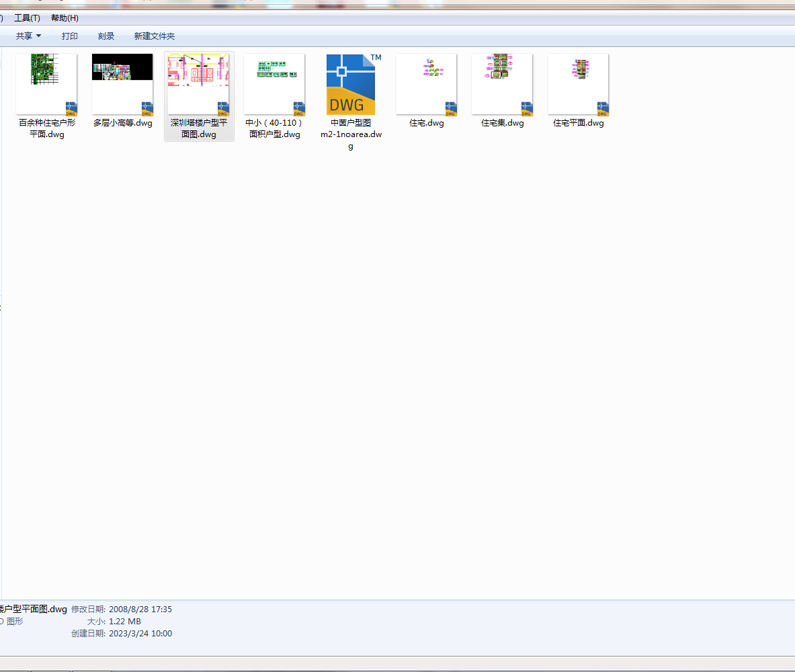This screenshot has height=672, width=795.
Task: Click the filename label 住宅.dwg
Action: pos(427,123)
